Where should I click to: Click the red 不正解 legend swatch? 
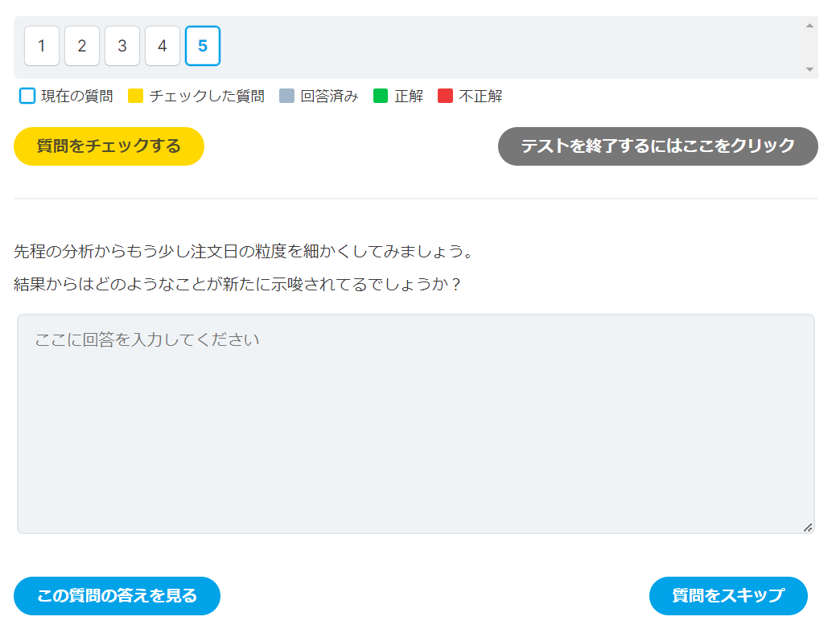pyautogui.click(x=446, y=97)
